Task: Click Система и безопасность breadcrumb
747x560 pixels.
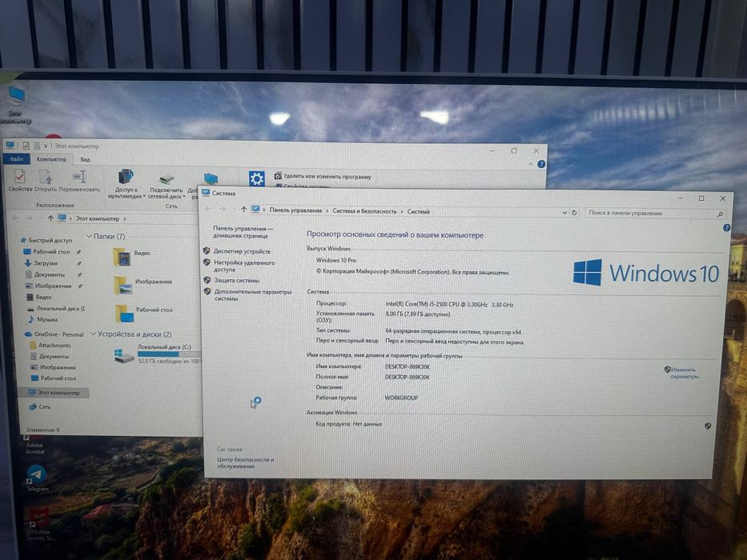Action: (364, 211)
